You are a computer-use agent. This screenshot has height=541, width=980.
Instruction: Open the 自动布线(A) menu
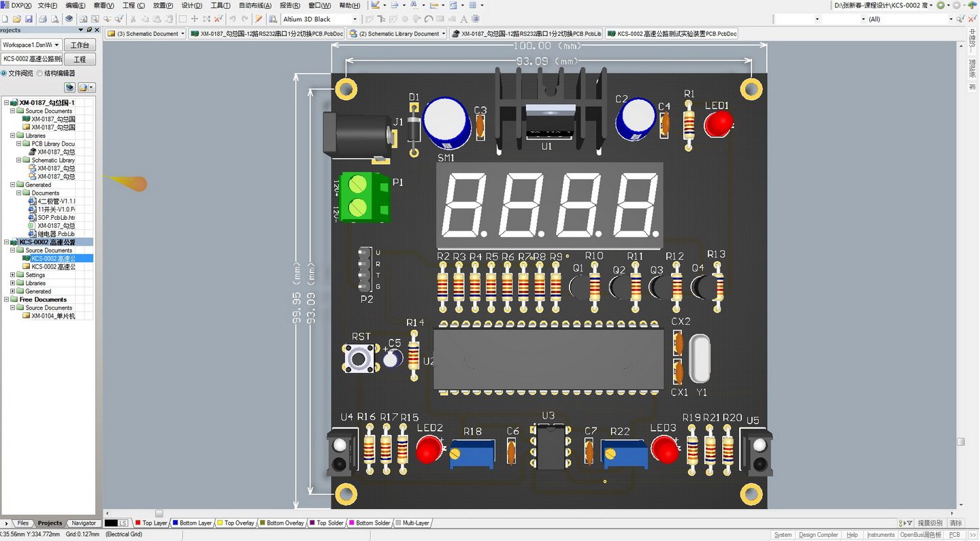[255, 5]
